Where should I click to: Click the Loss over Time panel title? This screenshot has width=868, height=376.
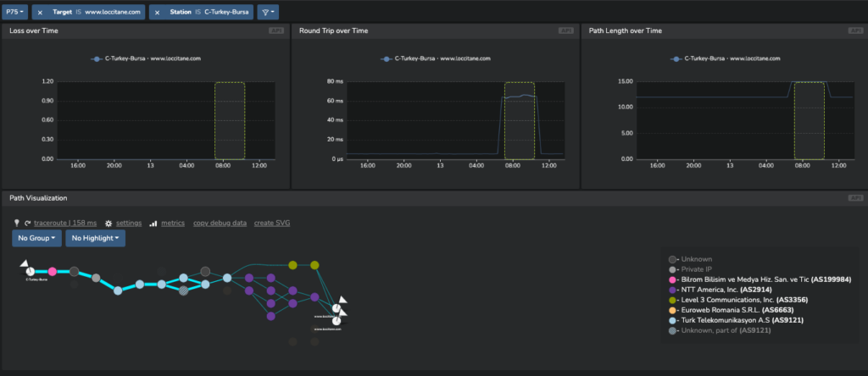pos(34,31)
